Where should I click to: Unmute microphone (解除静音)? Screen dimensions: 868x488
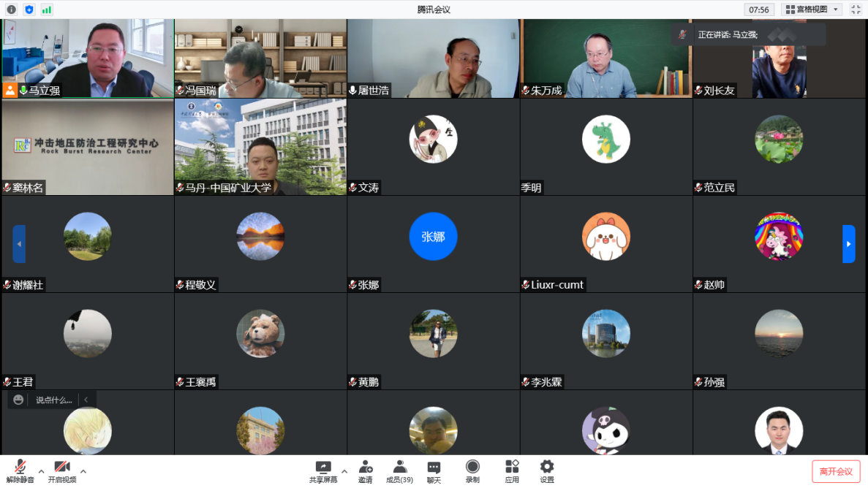[x=20, y=471]
